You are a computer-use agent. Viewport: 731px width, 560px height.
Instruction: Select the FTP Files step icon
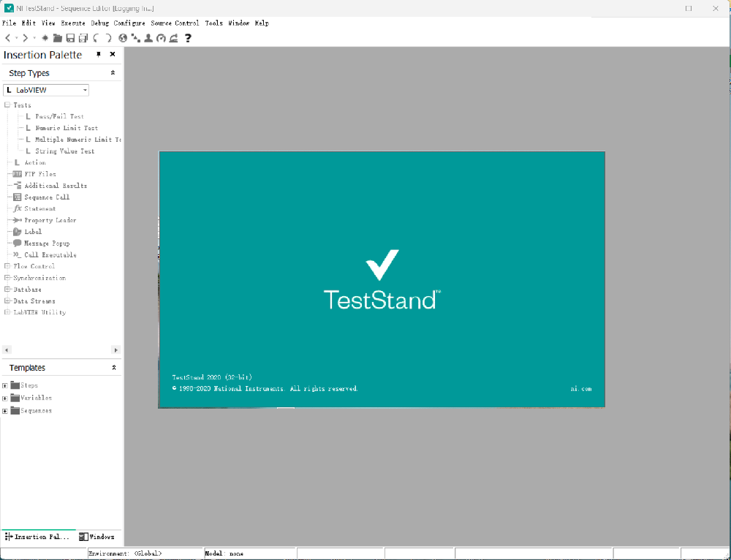point(18,174)
